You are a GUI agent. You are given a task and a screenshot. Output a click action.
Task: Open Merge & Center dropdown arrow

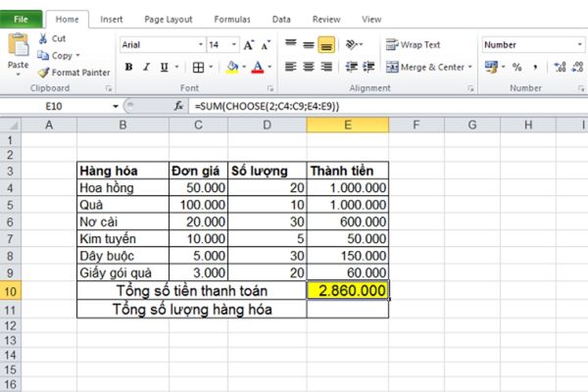point(469,67)
